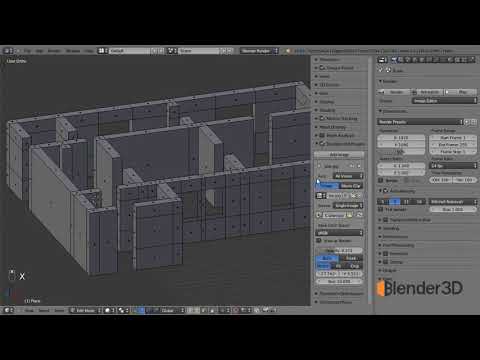Viewport: 480px width, 360px height.
Task: Toggle View as Render checkbox
Action: click(x=319, y=240)
